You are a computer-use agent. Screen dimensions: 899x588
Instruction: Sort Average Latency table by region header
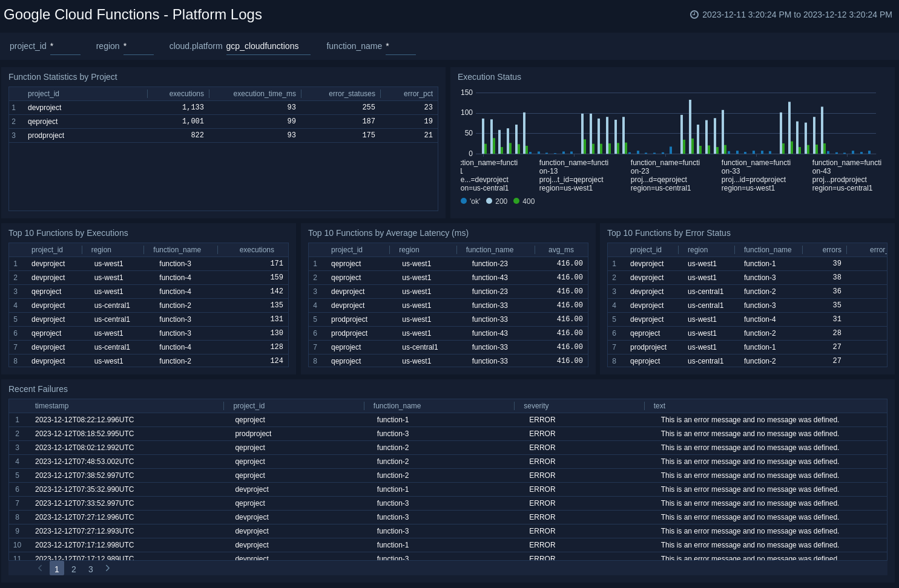tap(409, 250)
